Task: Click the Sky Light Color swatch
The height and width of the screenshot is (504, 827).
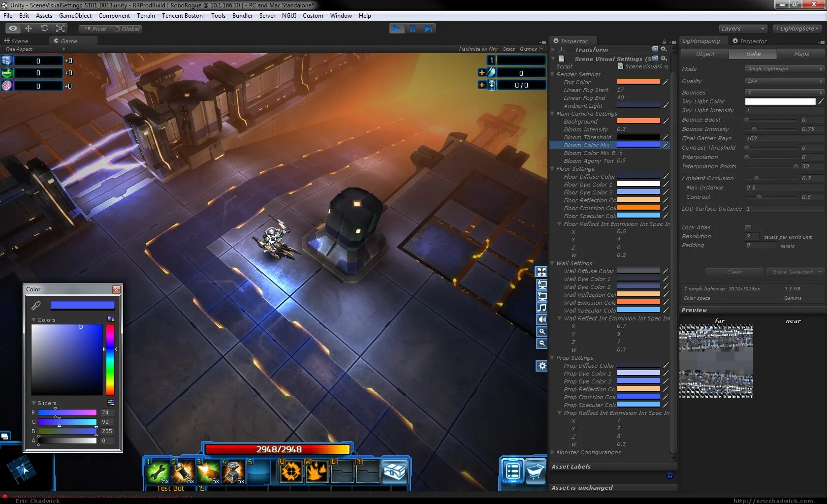Action: [x=780, y=101]
